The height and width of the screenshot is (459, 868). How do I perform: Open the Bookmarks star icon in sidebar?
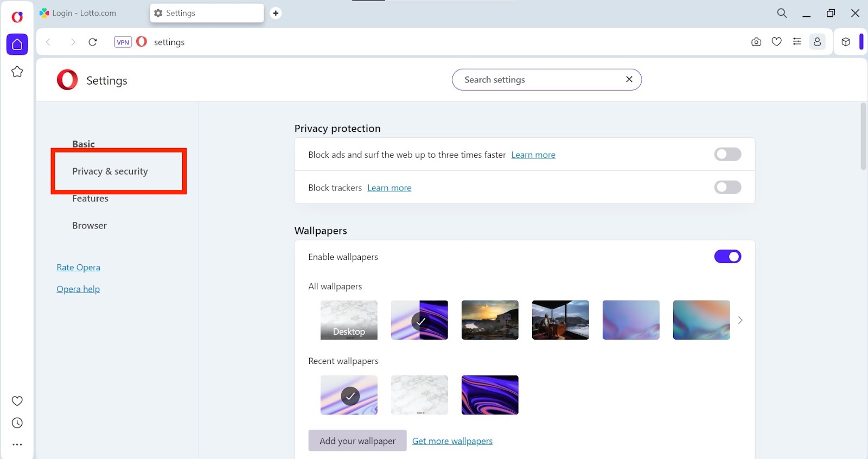pyautogui.click(x=17, y=72)
